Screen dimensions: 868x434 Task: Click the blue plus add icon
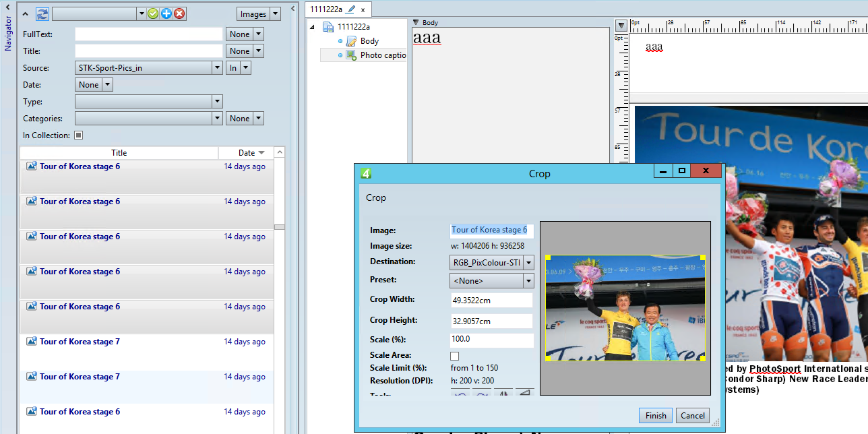(x=166, y=14)
